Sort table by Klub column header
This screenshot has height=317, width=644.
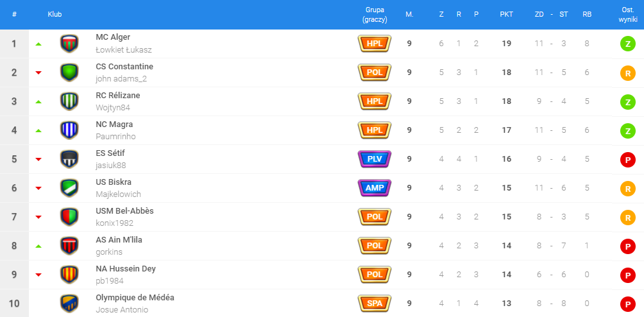(55, 14)
